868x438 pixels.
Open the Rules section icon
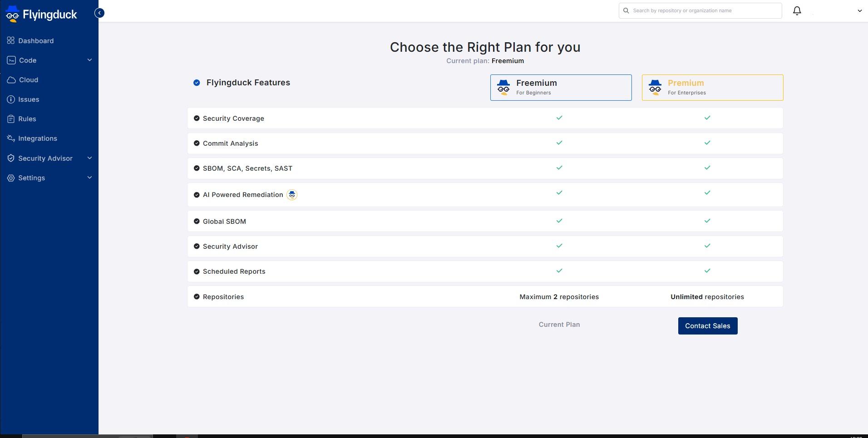pyautogui.click(x=10, y=118)
